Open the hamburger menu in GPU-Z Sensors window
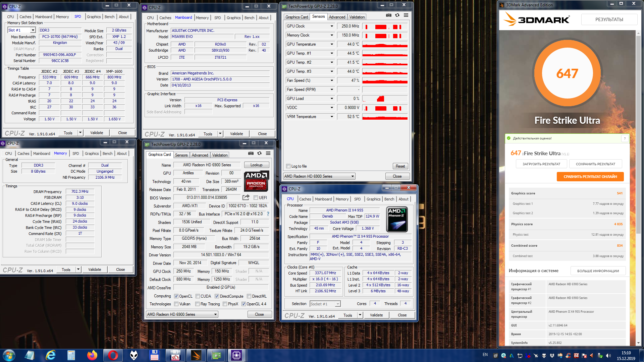Viewport: 644px width, 362px height. click(x=406, y=15)
